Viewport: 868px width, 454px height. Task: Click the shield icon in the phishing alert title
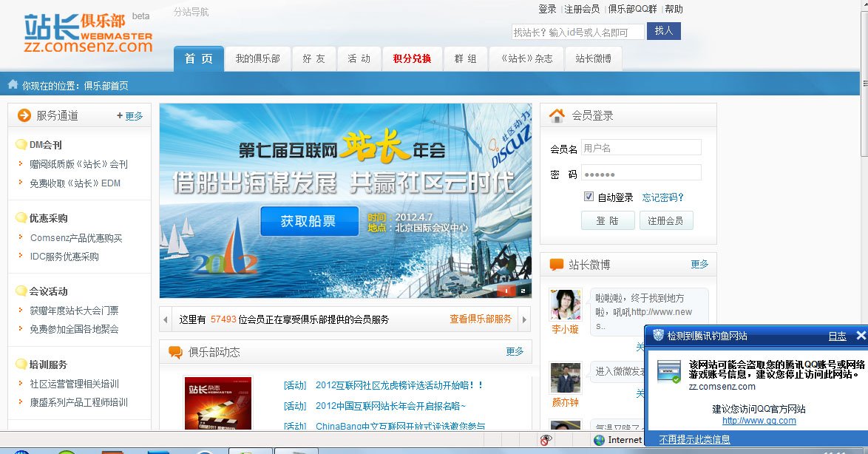(658, 335)
